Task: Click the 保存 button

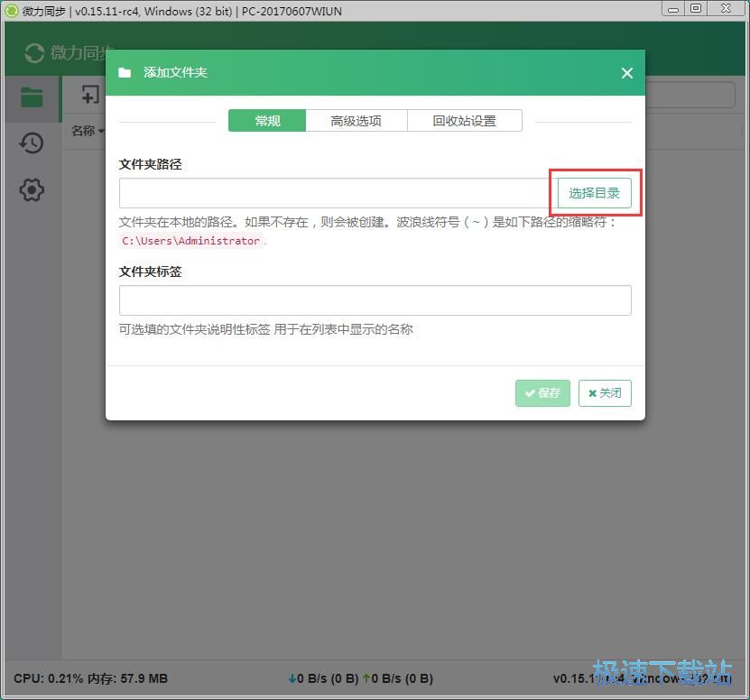Action: click(x=542, y=392)
